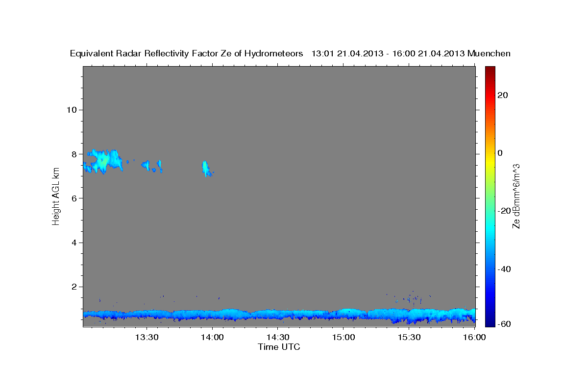Click the colorbar tick label '-40'

click(505, 269)
